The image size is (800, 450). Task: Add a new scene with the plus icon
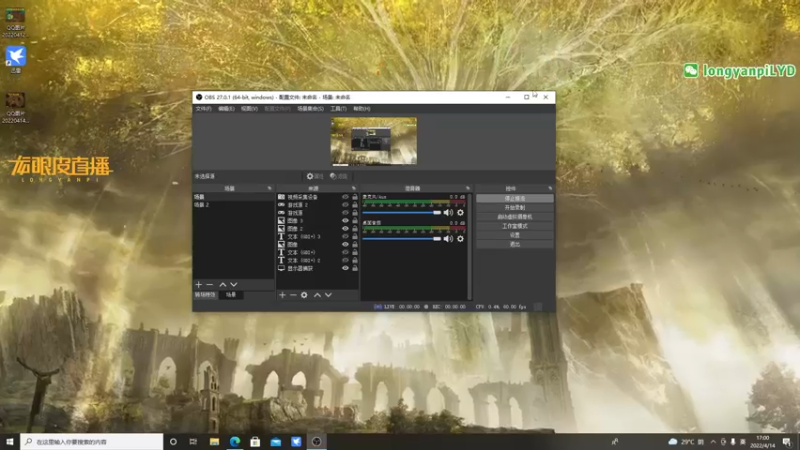[x=198, y=285]
